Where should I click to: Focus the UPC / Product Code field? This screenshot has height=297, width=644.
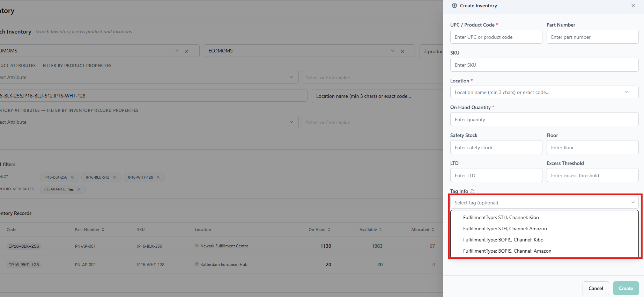tap(496, 37)
